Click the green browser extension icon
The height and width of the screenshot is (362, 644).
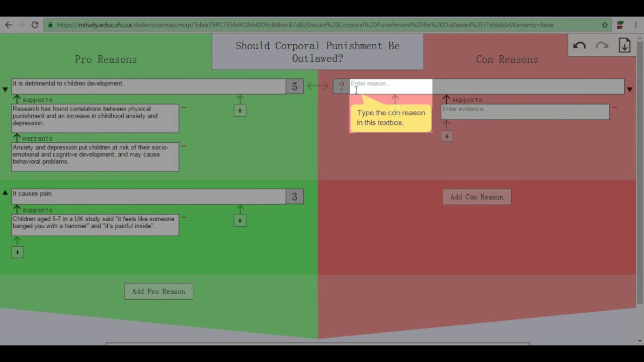[620, 25]
